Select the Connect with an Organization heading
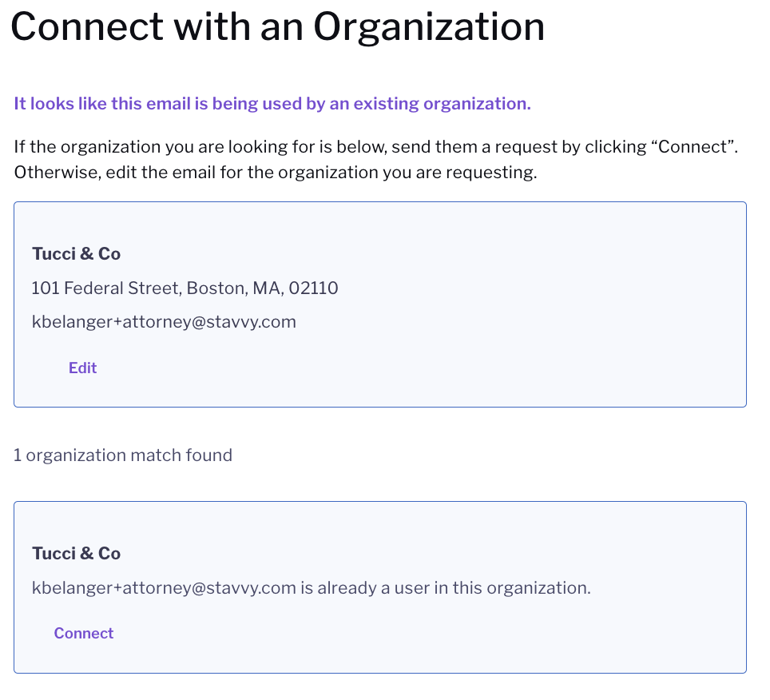770x700 pixels. click(277, 26)
